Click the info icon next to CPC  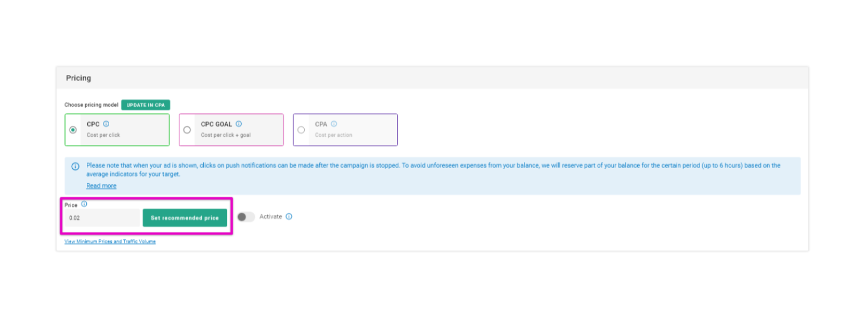pyautogui.click(x=106, y=124)
